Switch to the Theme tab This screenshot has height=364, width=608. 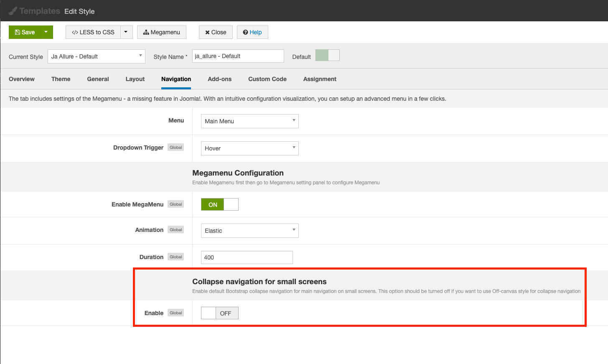61,79
